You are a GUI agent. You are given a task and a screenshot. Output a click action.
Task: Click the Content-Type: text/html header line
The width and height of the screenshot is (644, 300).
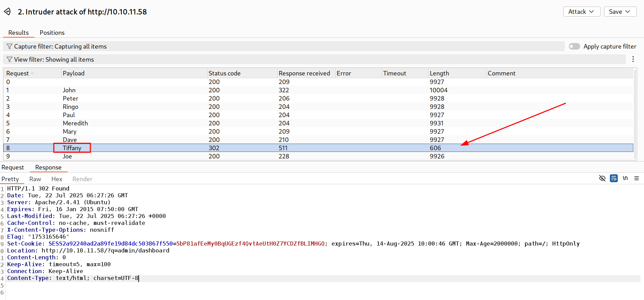(x=73, y=278)
